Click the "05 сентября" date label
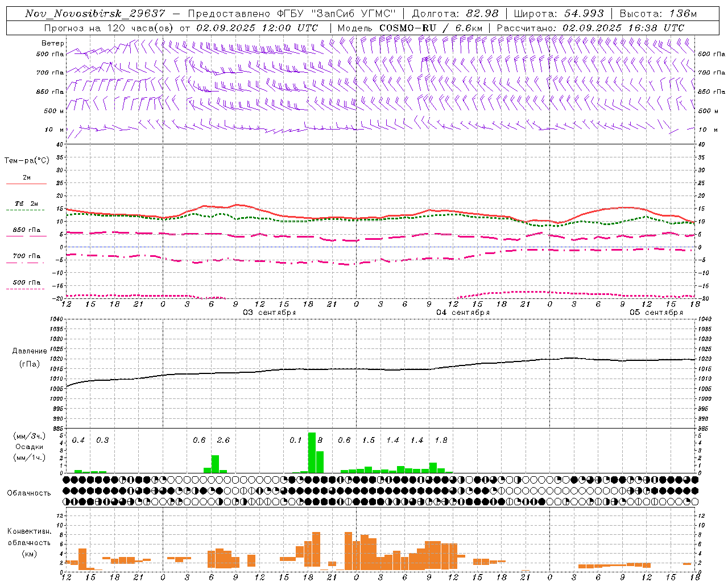728x582 pixels. [656, 313]
